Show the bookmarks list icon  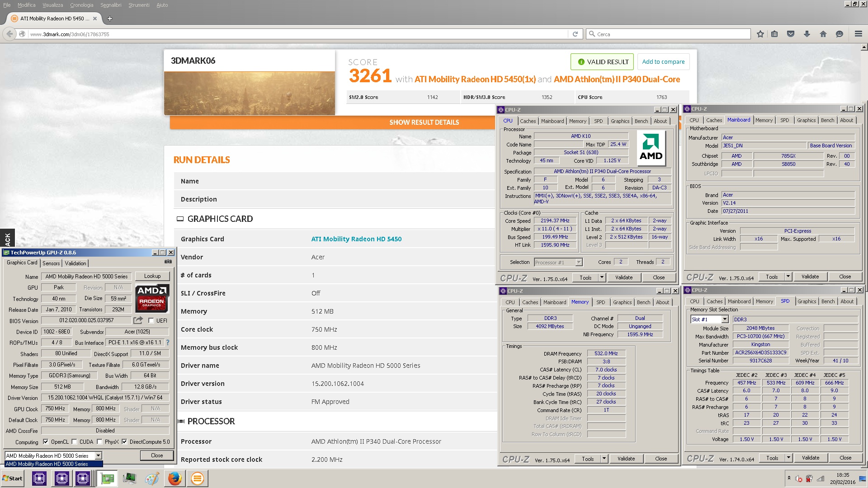click(775, 34)
